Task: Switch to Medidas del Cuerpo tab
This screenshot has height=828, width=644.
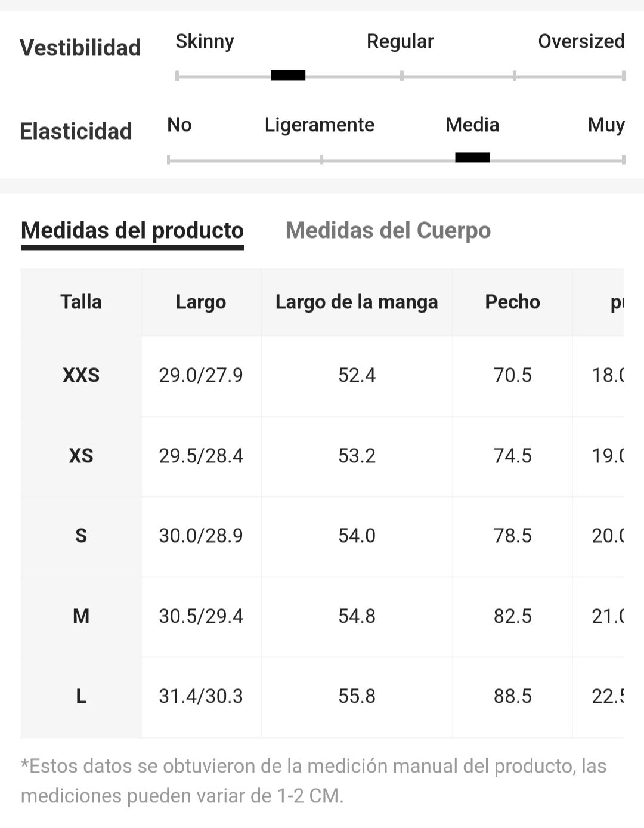Action: [388, 230]
